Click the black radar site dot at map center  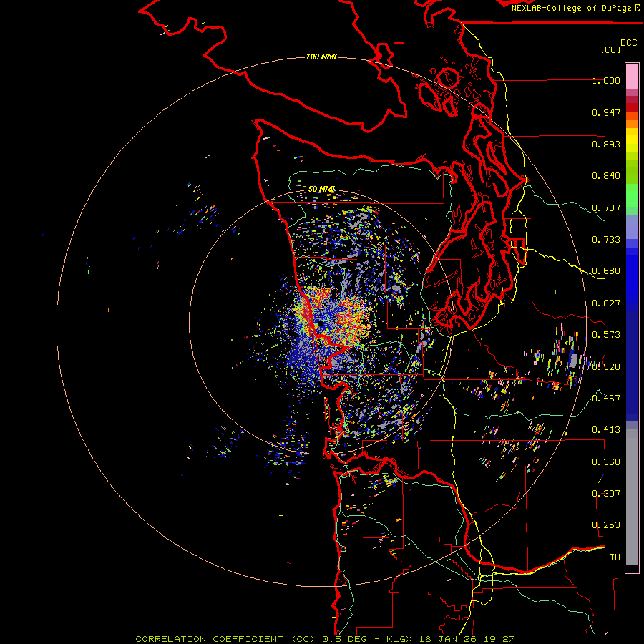[319, 323]
